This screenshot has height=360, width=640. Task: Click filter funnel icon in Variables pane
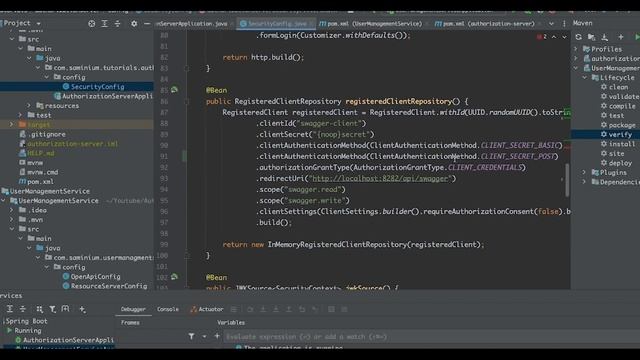click(191, 336)
